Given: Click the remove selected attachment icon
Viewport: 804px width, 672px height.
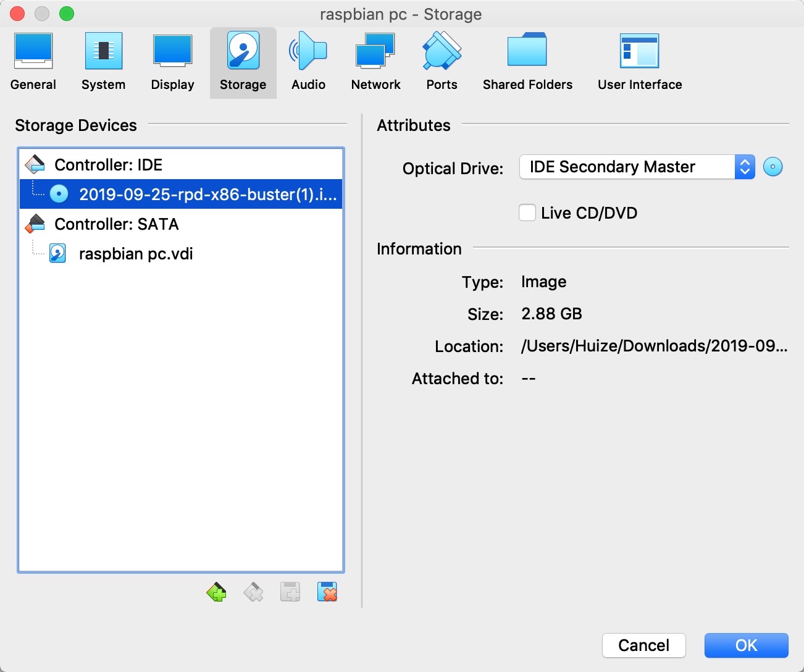Looking at the screenshot, I should pyautogui.click(x=327, y=592).
